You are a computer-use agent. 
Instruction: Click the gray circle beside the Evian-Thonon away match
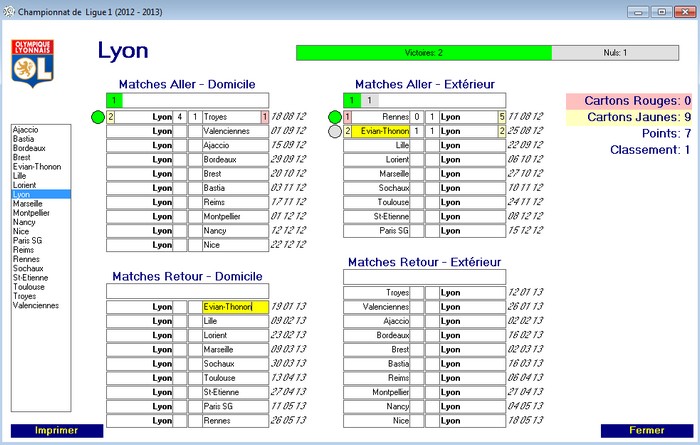334,131
